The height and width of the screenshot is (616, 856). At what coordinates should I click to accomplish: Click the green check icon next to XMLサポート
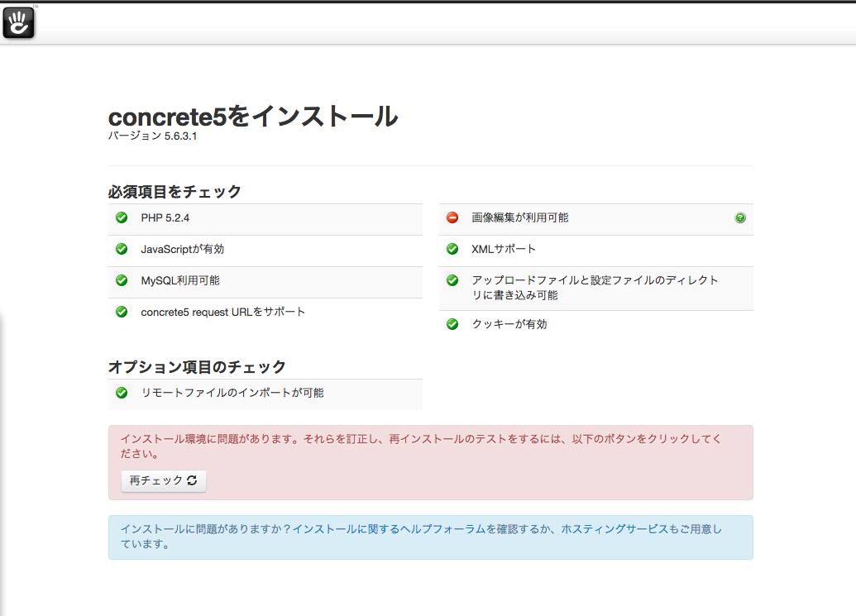pos(452,249)
